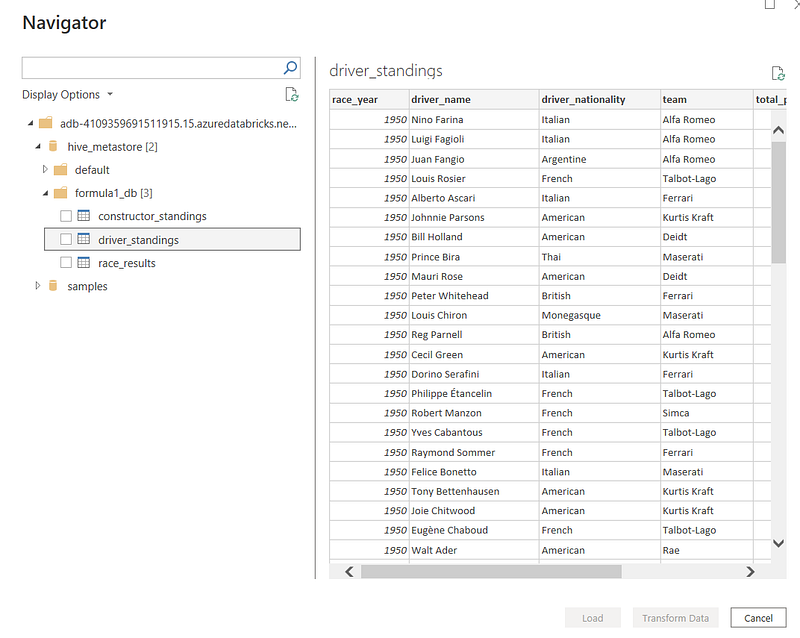The image size is (800, 638).
Task: Expand the samples catalog node
Action: tap(37, 285)
